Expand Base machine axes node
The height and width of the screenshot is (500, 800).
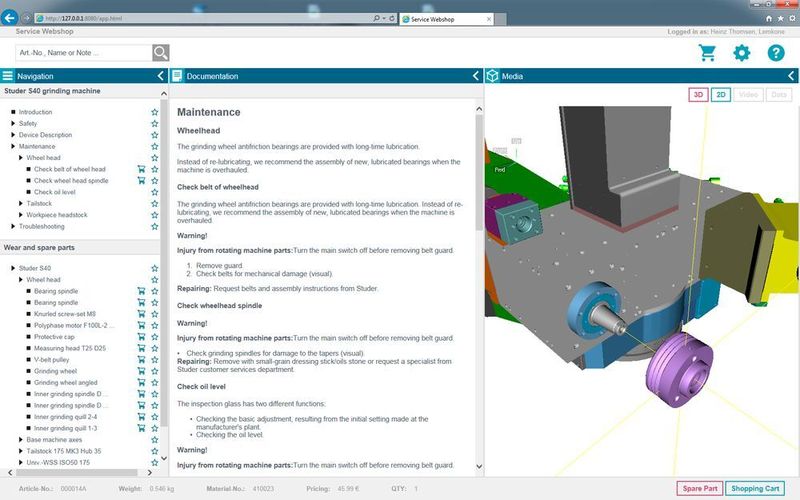(x=21, y=439)
